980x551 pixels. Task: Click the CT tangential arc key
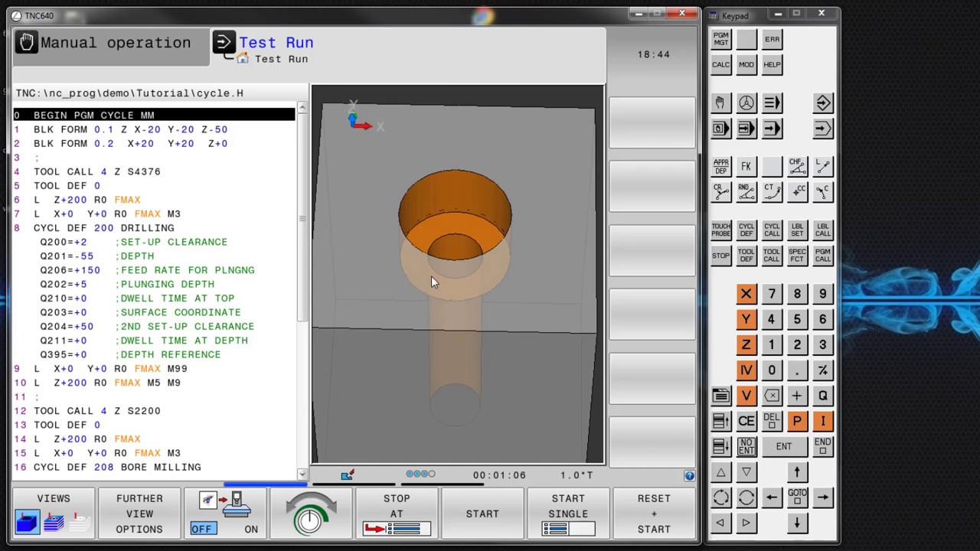772,191
